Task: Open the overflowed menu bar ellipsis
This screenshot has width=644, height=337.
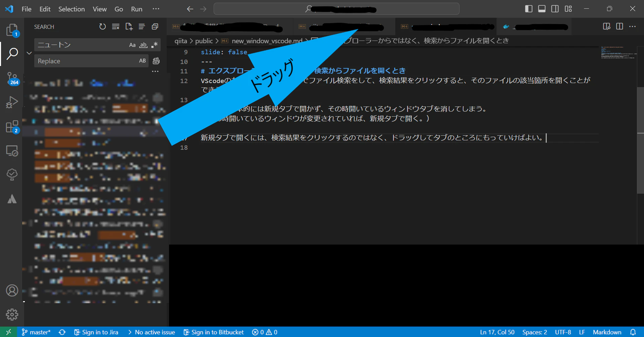Action: click(156, 9)
